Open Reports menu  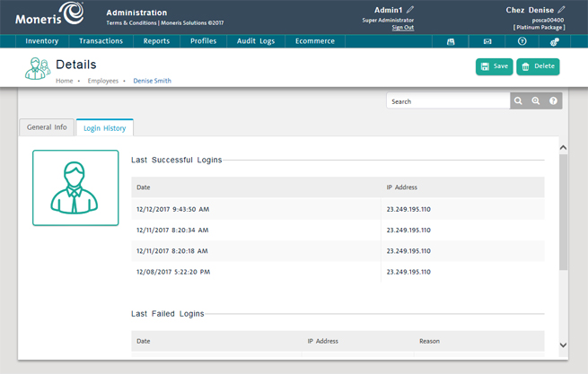coord(156,41)
